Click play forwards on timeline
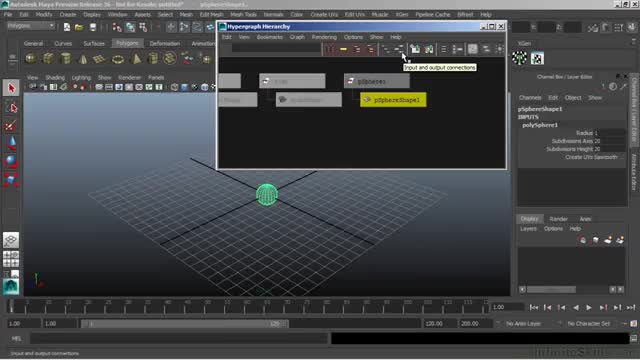Viewport: 640px width, 360px height. 589,307
